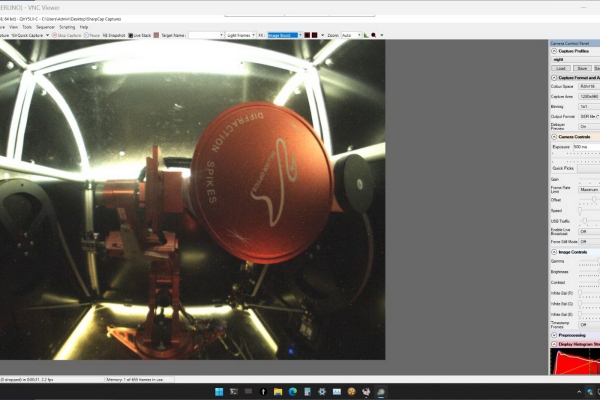Collapse the Image Controls section
The height and width of the screenshot is (400, 600).
pos(554,252)
